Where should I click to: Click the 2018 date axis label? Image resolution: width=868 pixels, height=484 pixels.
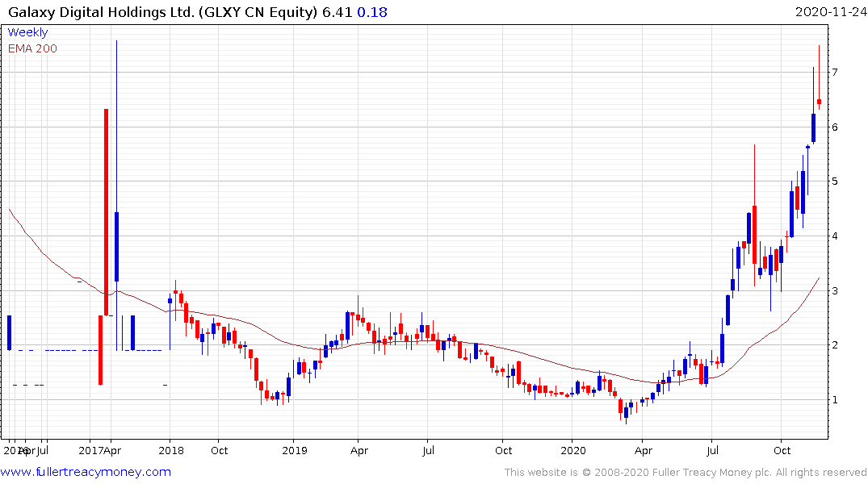tap(171, 450)
